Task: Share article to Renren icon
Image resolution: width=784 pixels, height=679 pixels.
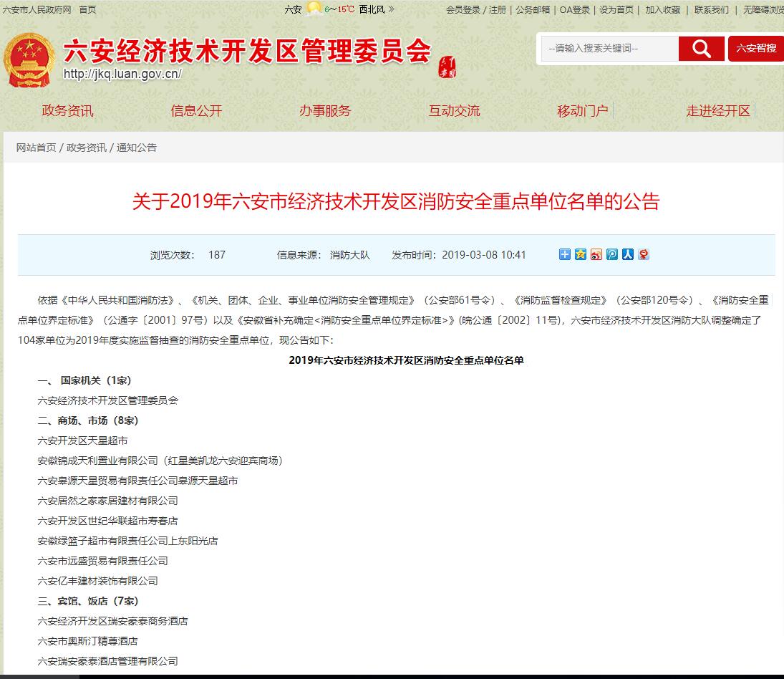Action: (627, 254)
